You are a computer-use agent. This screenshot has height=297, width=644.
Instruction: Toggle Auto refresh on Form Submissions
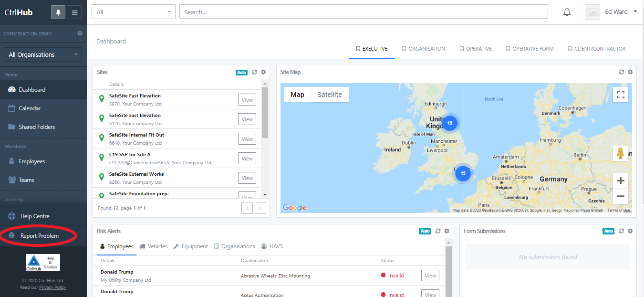608,231
